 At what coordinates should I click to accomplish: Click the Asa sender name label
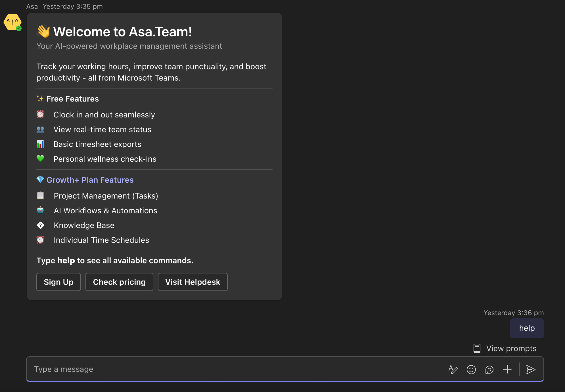32,7
